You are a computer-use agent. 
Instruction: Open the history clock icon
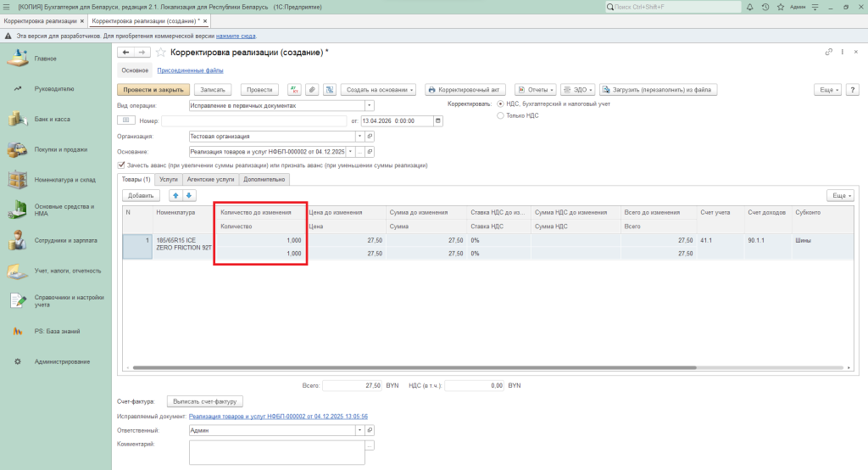coord(765,7)
